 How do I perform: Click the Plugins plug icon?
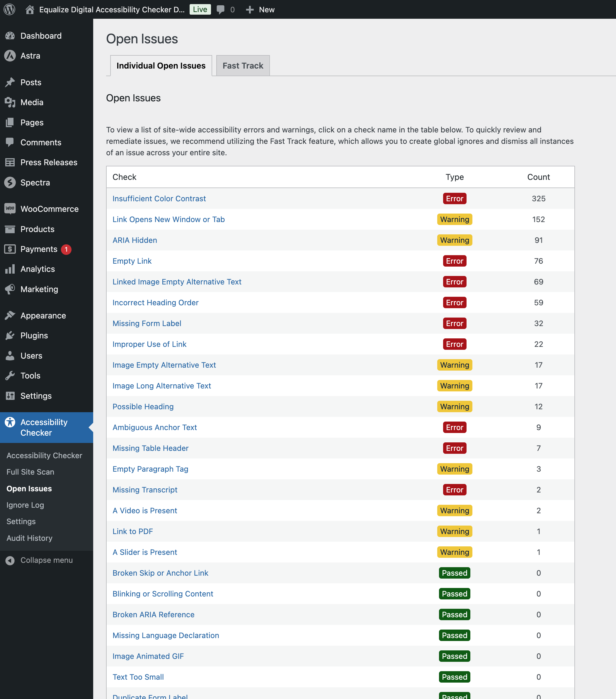tap(10, 335)
